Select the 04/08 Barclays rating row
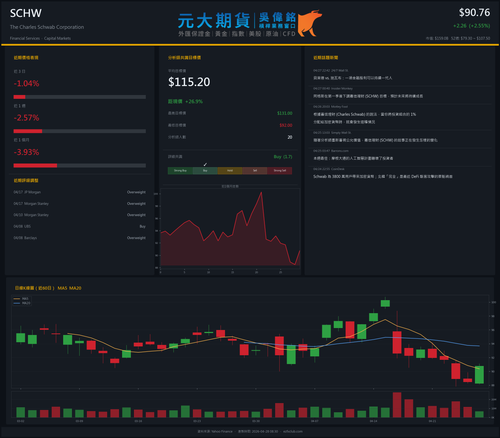This screenshot has height=438, width=500. pyautogui.click(x=80, y=238)
